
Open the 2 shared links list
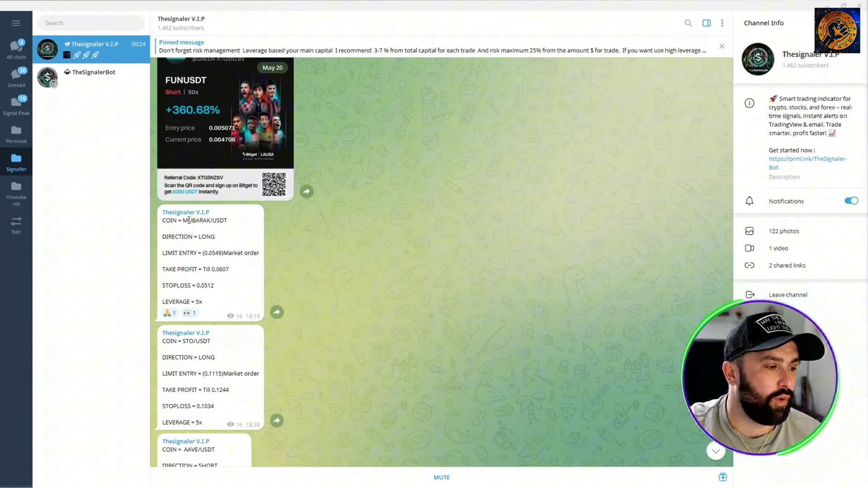[800, 265]
